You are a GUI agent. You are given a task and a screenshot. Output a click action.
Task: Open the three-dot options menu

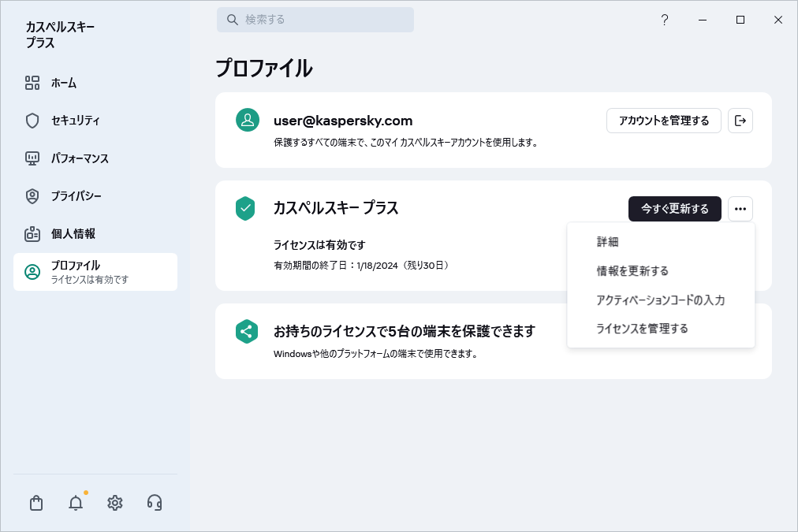coord(740,209)
